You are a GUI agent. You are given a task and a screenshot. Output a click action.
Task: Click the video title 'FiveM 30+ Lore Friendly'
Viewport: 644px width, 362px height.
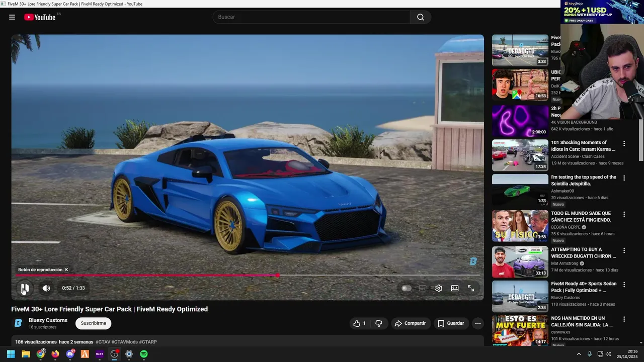point(109,309)
